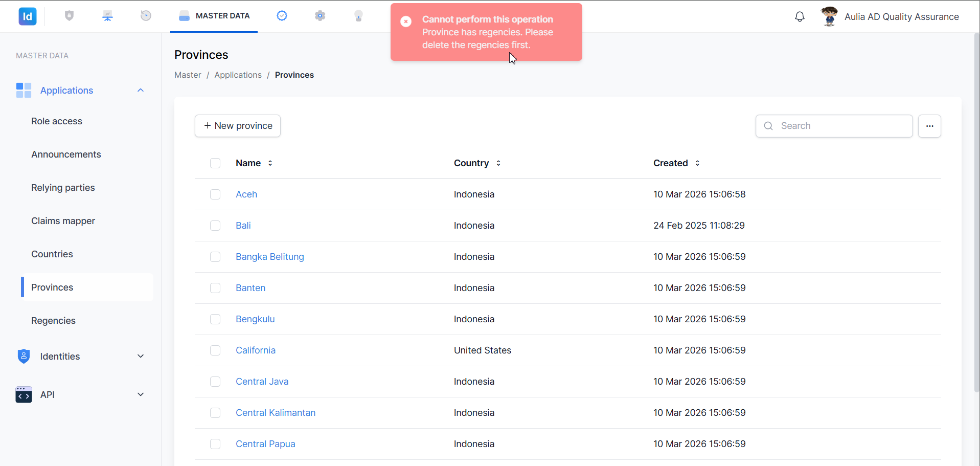This screenshot has width=980, height=466.
Task: Click the page vertical scrollbar
Action: [x=976, y=212]
